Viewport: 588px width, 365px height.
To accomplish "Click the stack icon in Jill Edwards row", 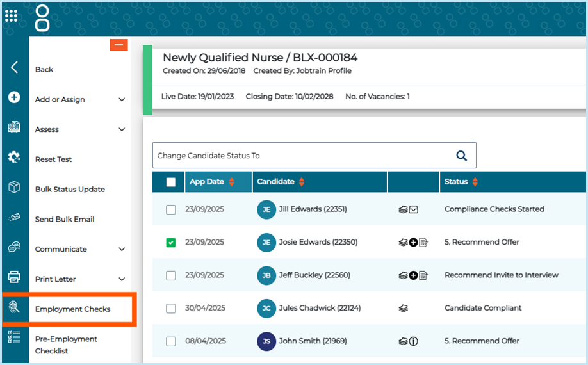I will click(403, 210).
